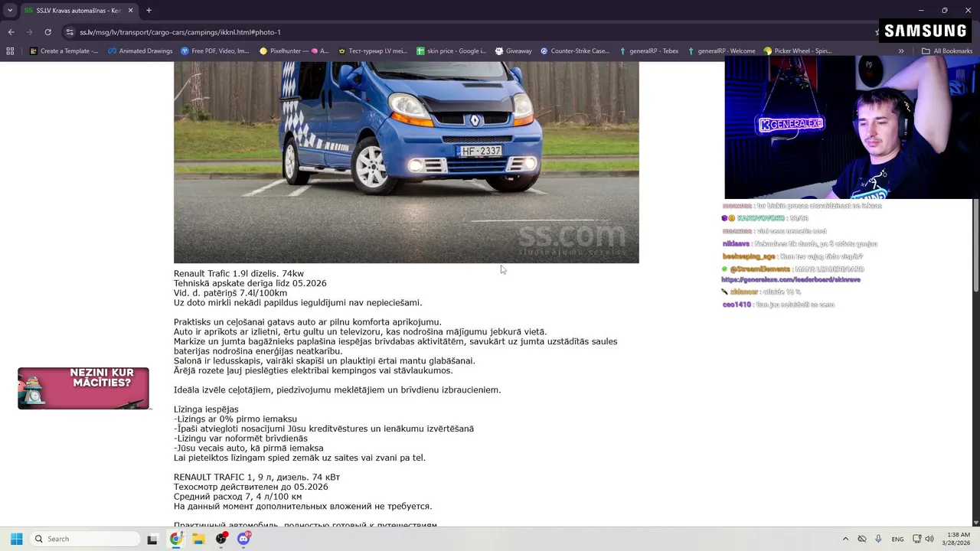This screenshot has height=551, width=980.
Task: Open OBS Studio from taskbar
Action: coord(221,539)
